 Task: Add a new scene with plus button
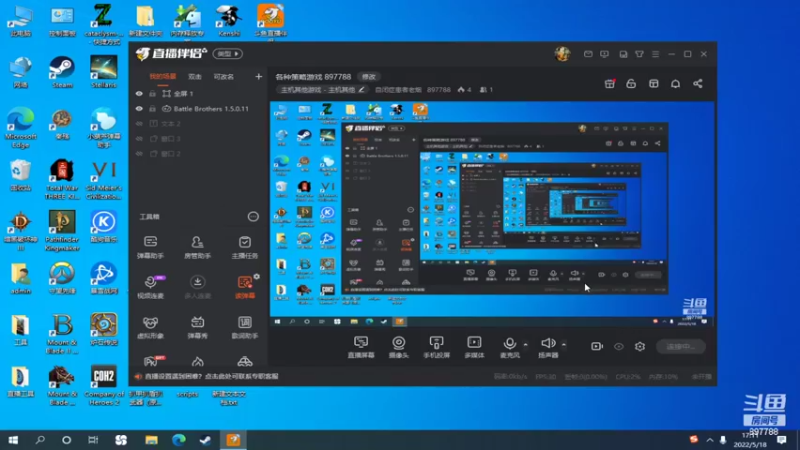(259, 77)
